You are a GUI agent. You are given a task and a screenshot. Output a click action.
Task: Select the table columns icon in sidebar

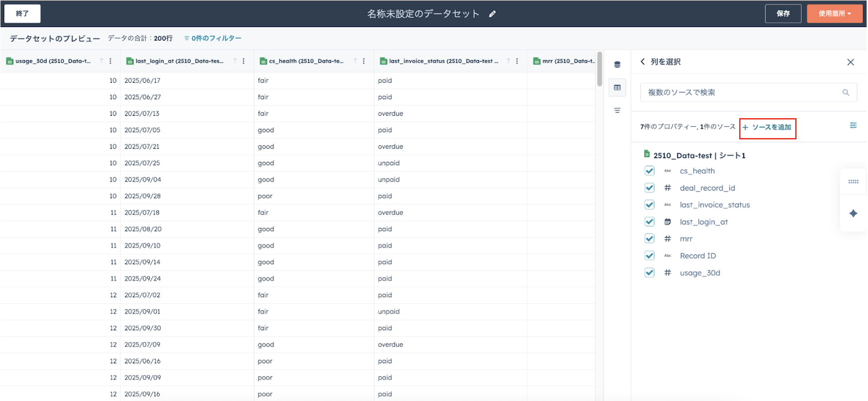point(617,87)
